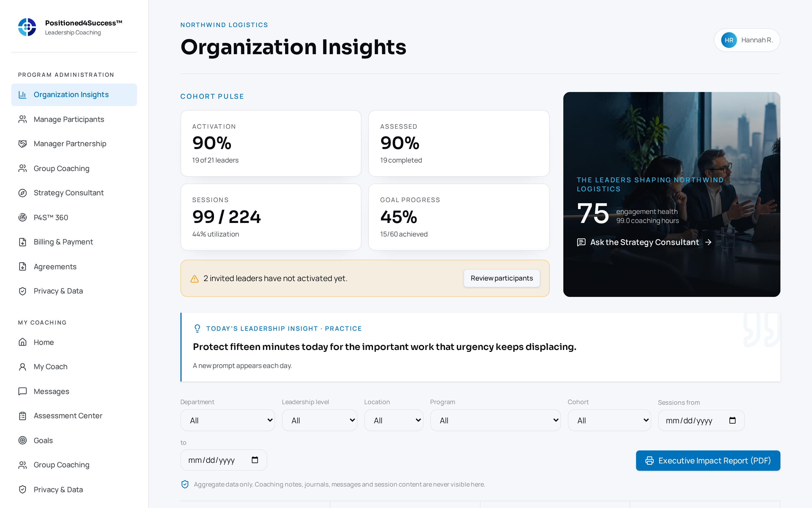The image size is (812, 508).
Task: Click the arrow after Ask the Strategy Consultant
Action: click(708, 242)
